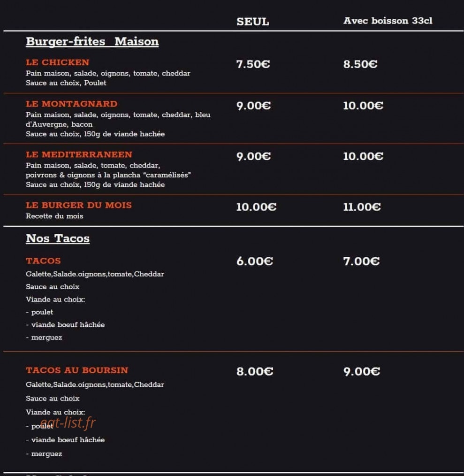
Task: Click the Burger-frites Maison section heading
Action: (x=92, y=42)
